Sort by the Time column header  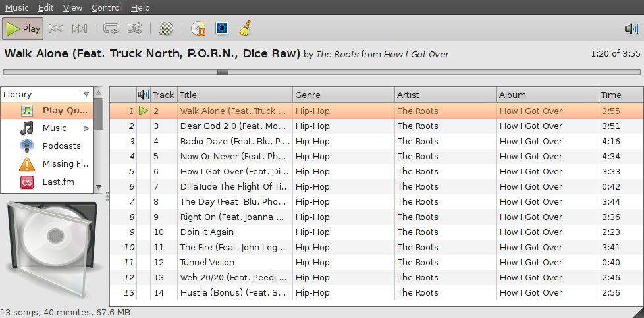[x=621, y=95]
